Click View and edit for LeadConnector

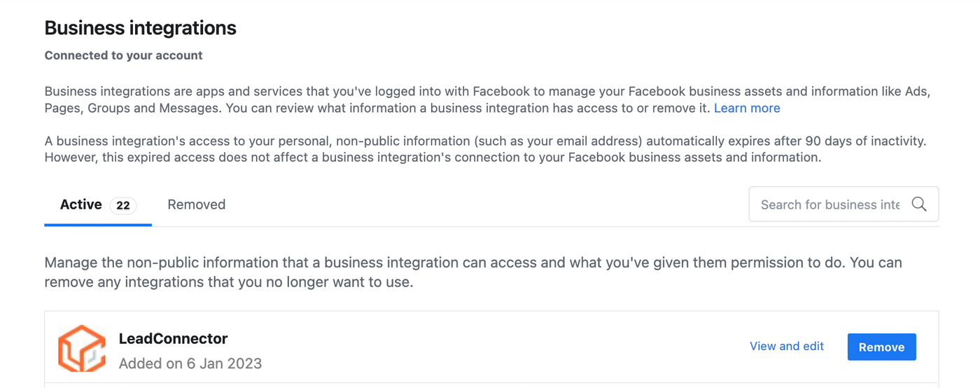pyautogui.click(x=786, y=346)
